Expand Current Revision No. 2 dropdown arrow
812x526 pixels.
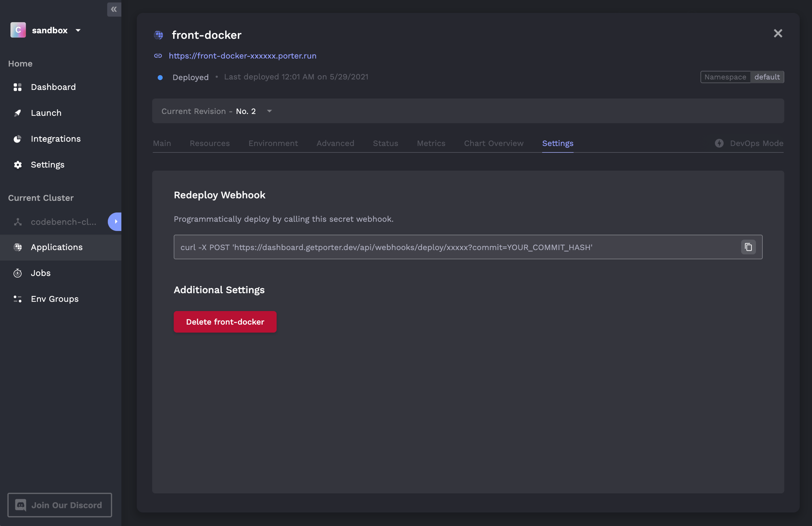click(270, 111)
